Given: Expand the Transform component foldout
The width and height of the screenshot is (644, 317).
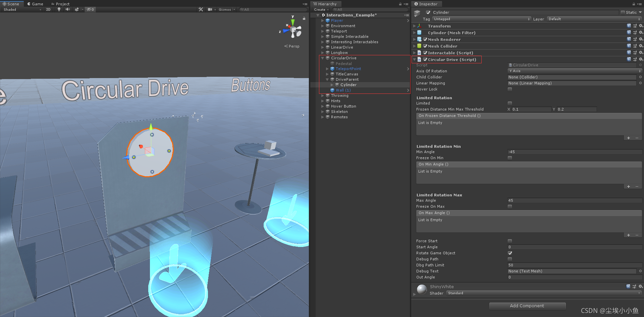Looking at the screenshot, I should coord(414,26).
